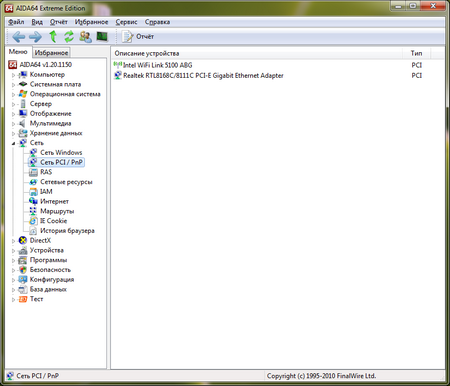Select RAS in the tree
The width and height of the screenshot is (450, 386).
(46, 172)
